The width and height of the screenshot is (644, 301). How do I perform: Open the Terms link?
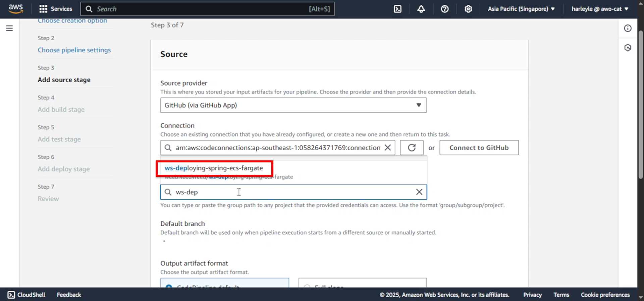click(x=561, y=295)
